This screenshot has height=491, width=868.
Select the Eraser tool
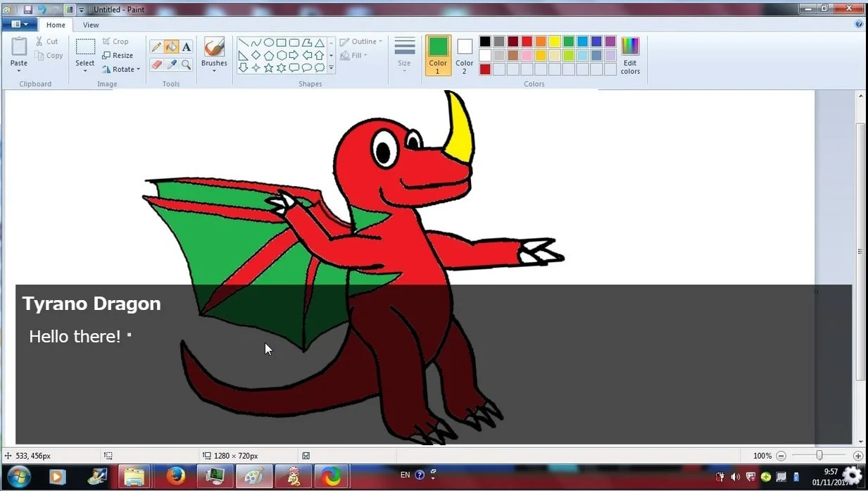156,65
